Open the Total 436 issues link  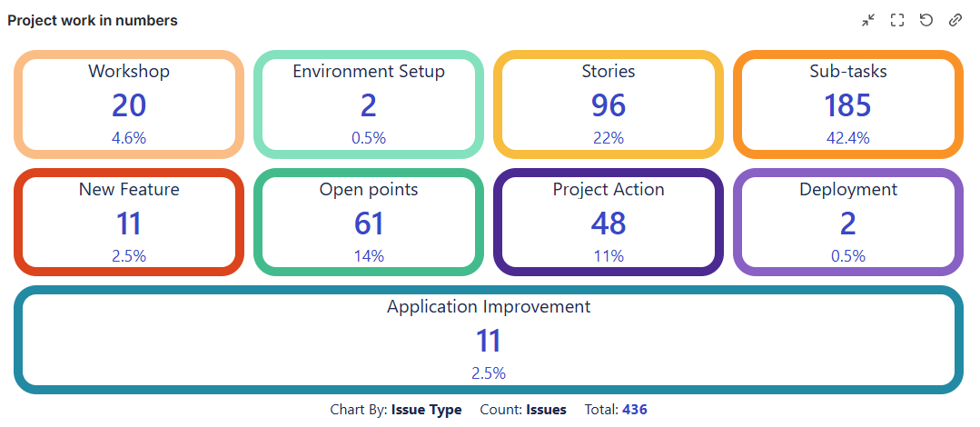click(634, 410)
